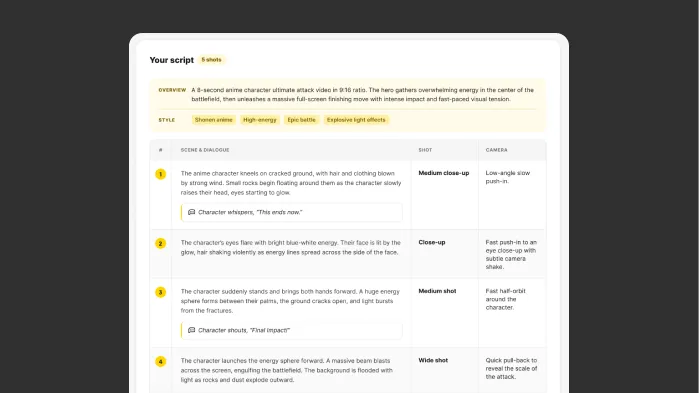Select the "High-energy" style tag
The image size is (699, 393).
[x=260, y=120]
